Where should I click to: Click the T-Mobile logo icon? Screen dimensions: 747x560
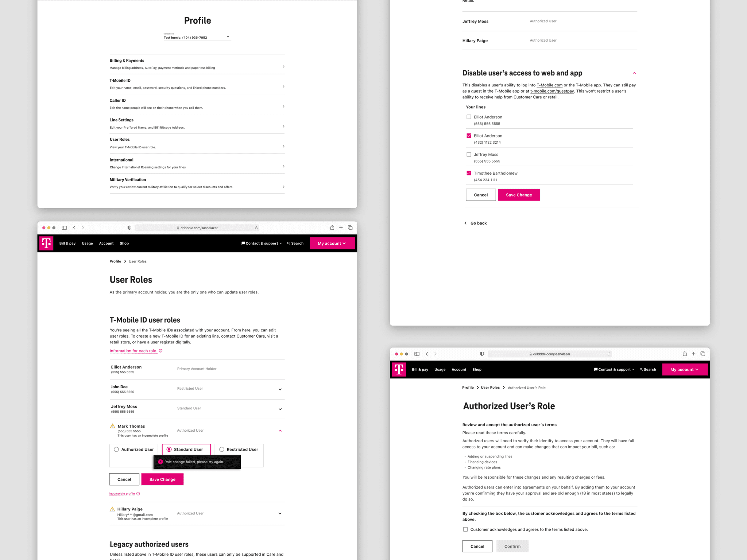pyautogui.click(x=46, y=243)
